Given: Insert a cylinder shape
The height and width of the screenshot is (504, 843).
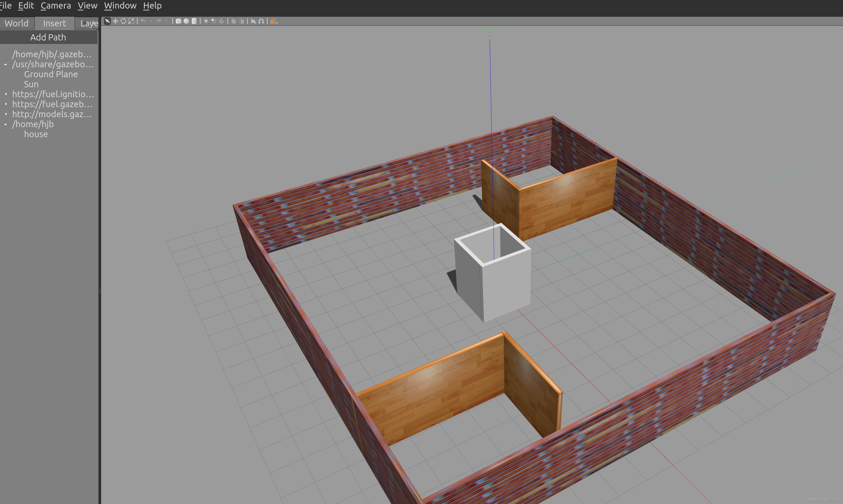Looking at the screenshot, I should pos(194,21).
